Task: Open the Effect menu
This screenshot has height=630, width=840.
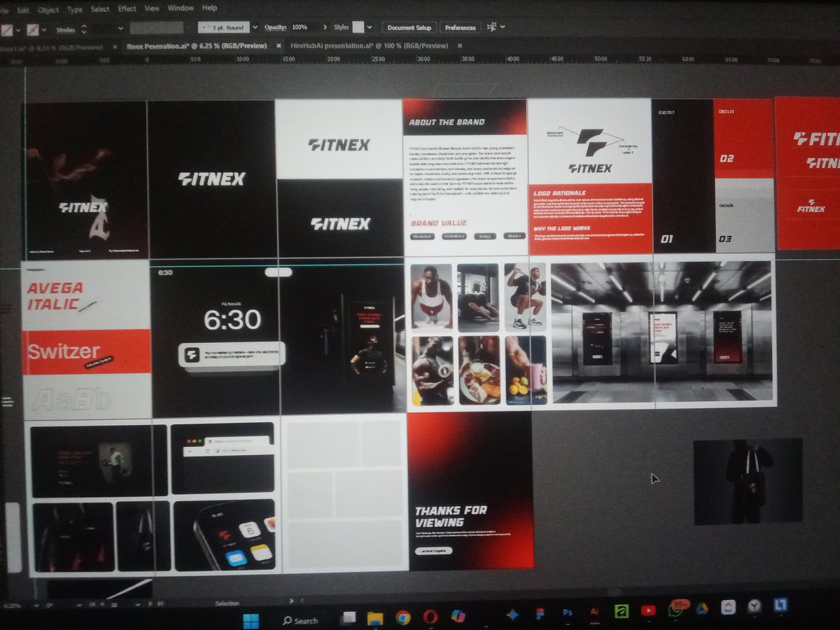Action: [x=127, y=9]
